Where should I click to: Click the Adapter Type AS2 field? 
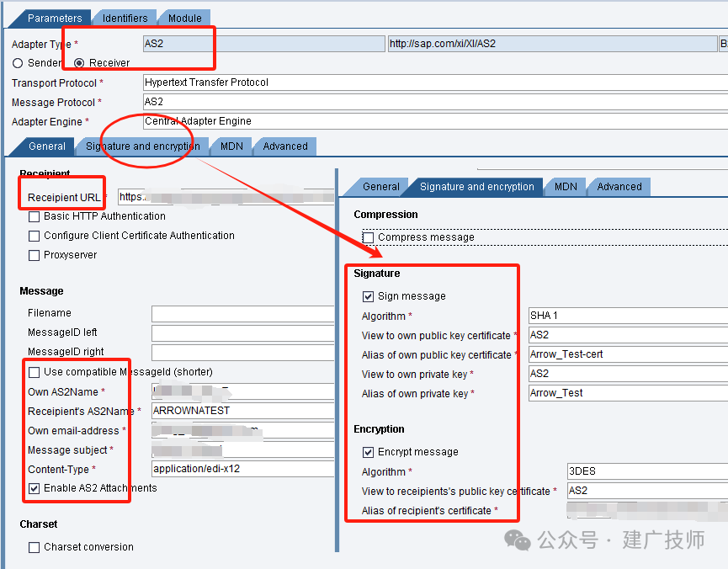(264, 44)
